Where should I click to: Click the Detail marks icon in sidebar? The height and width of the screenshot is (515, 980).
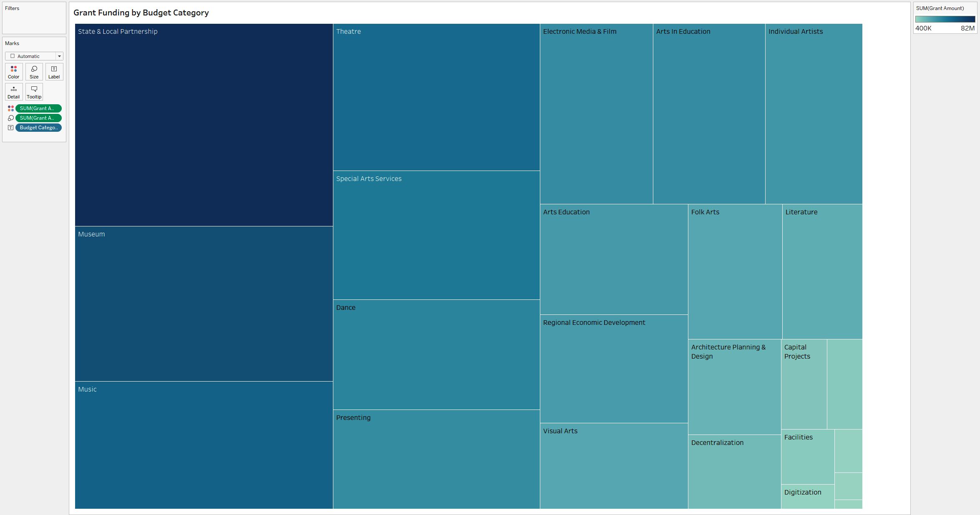pyautogui.click(x=13, y=91)
